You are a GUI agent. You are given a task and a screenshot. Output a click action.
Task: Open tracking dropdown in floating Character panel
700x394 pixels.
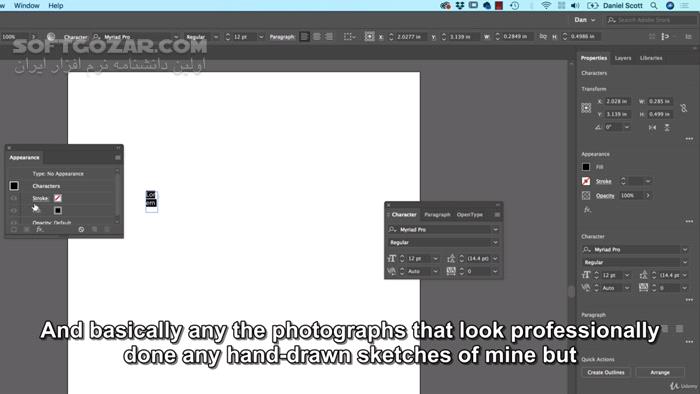click(495, 271)
